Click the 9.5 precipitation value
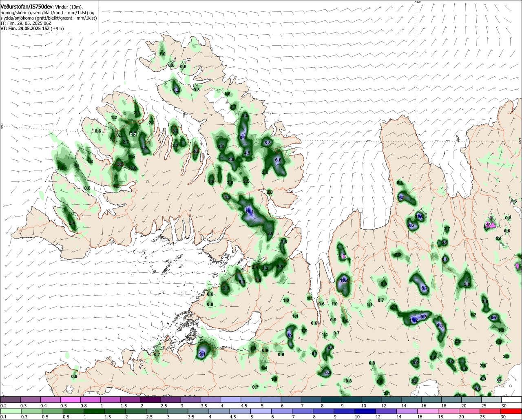 pyautogui.click(x=401, y=197)
